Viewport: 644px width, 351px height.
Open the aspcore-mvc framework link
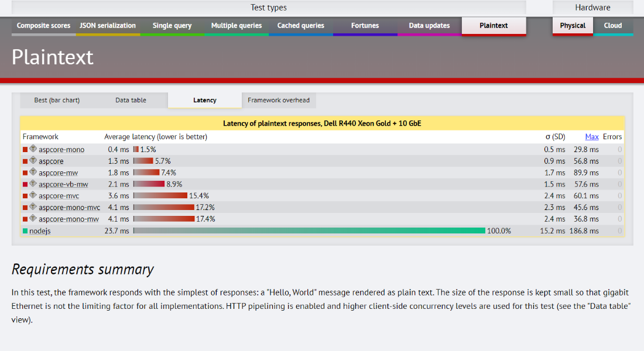pyautogui.click(x=59, y=196)
